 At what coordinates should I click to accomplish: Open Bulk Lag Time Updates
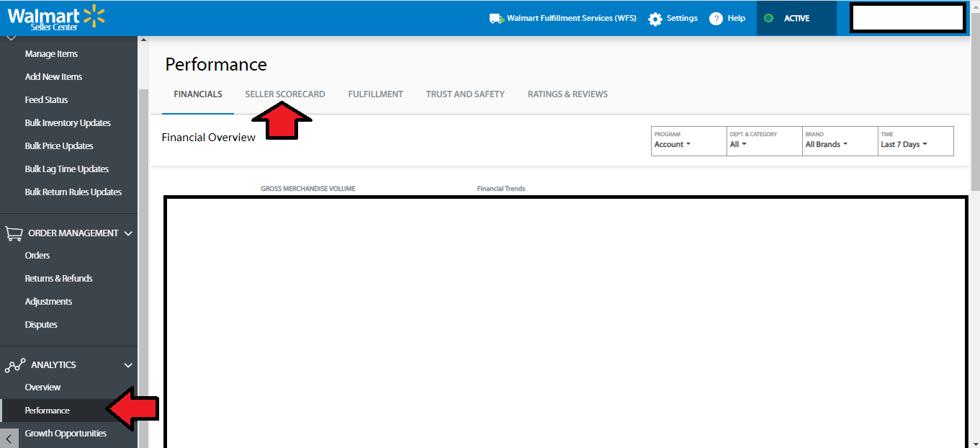click(67, 169)
